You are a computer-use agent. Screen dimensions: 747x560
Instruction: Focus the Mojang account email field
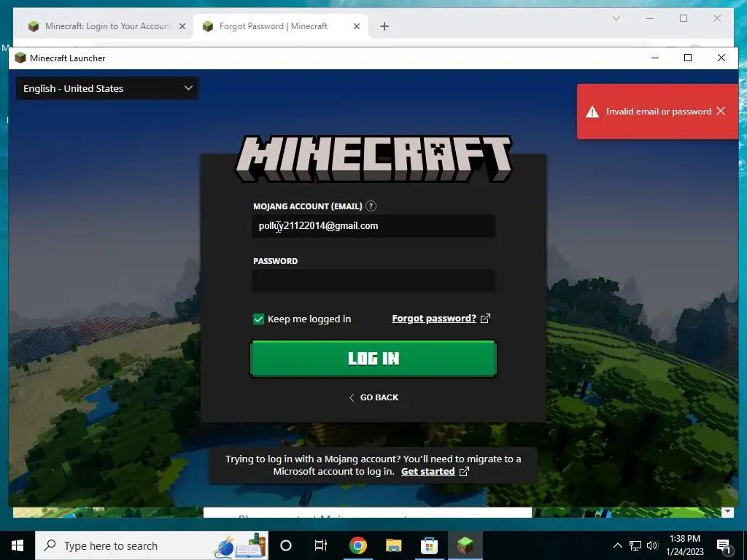tap(373, 226)
